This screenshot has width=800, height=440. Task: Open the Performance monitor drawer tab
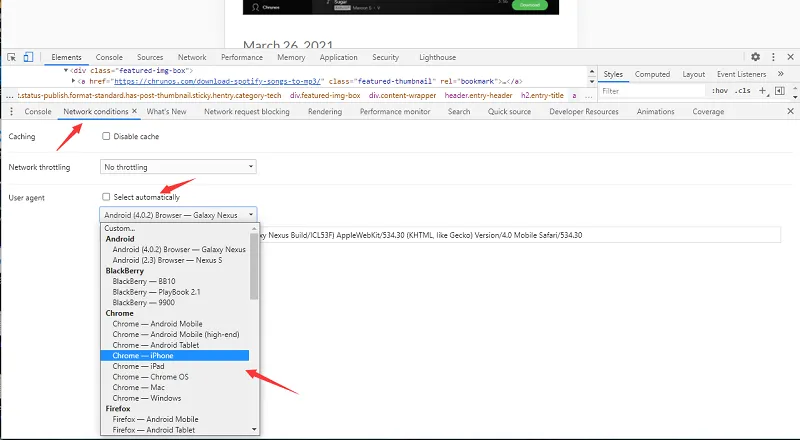click(395, 111)
